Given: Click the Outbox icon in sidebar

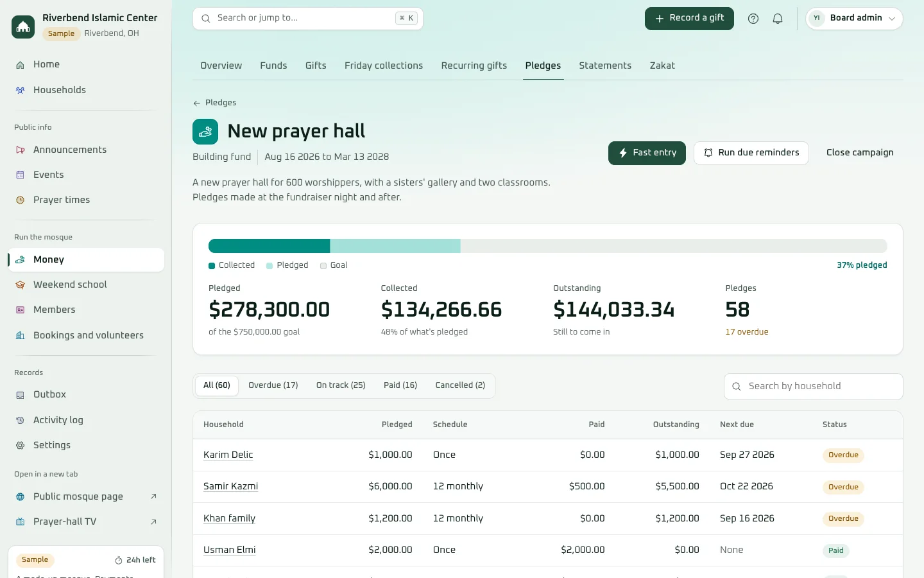Looking at the screenshot, I should (20, 395).
